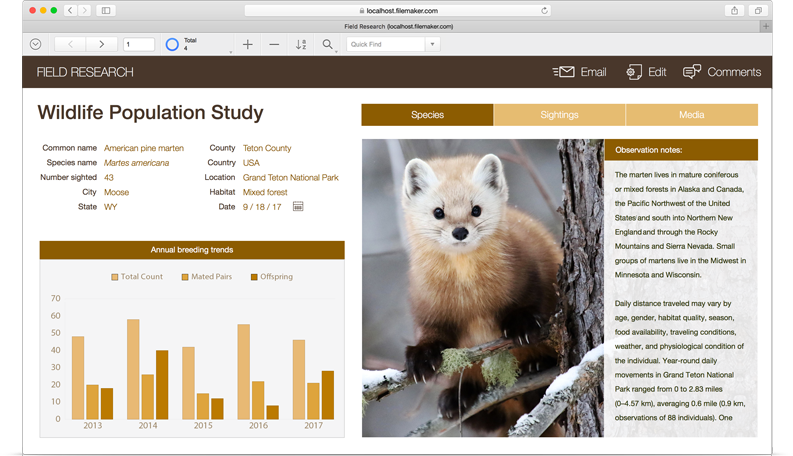The height and width of the screenshot is (456, 793).
Task: Click the Habitat value Mixed forest
Action: coord(265,192)
